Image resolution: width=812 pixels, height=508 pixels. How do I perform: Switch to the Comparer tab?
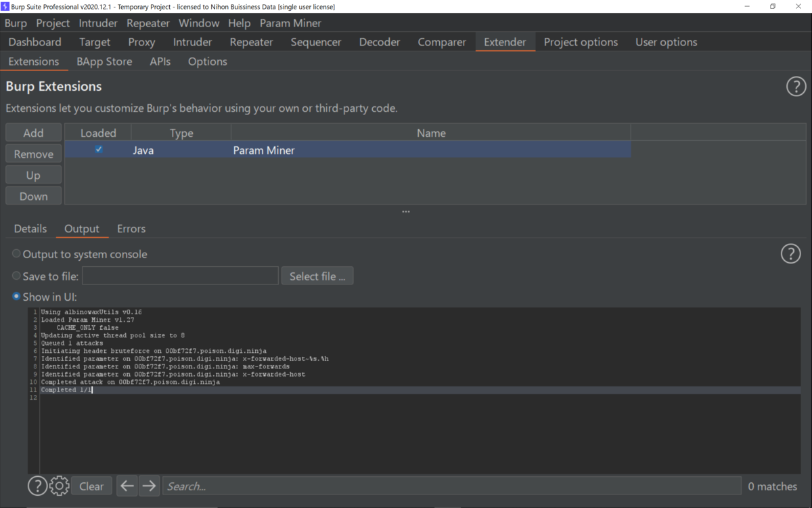pyautogui.click(x=442, y=42)
